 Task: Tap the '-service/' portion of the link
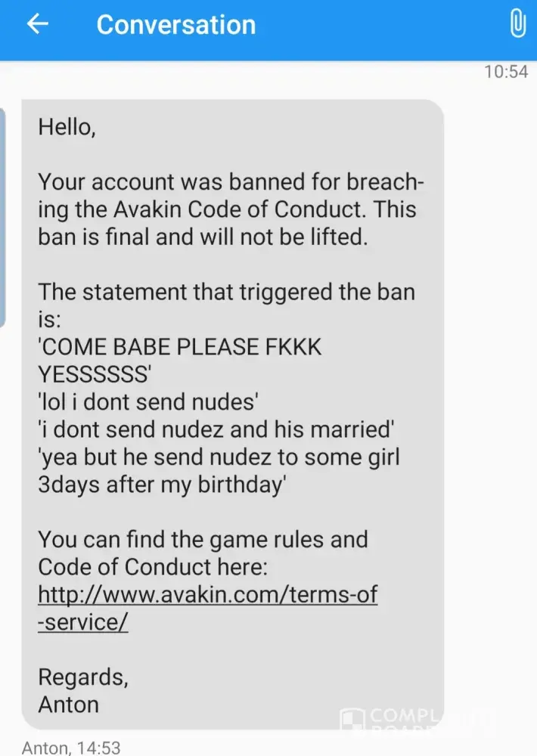tap(83, 621)
